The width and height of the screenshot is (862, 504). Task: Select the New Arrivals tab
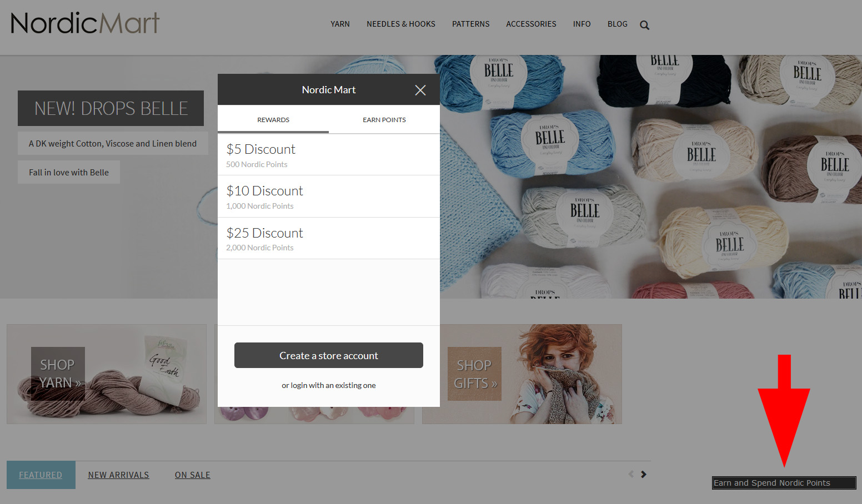tap(118, 475)
